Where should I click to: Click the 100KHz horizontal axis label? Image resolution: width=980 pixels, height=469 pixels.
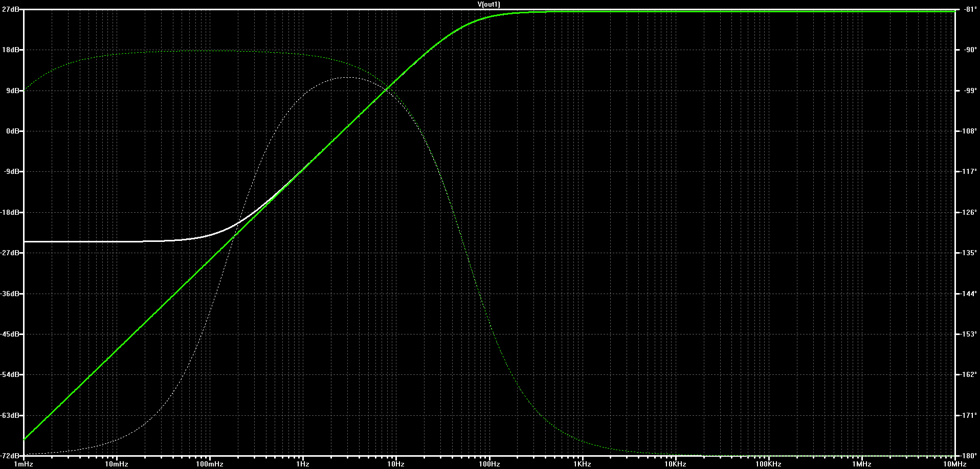(x=768, y=464)
